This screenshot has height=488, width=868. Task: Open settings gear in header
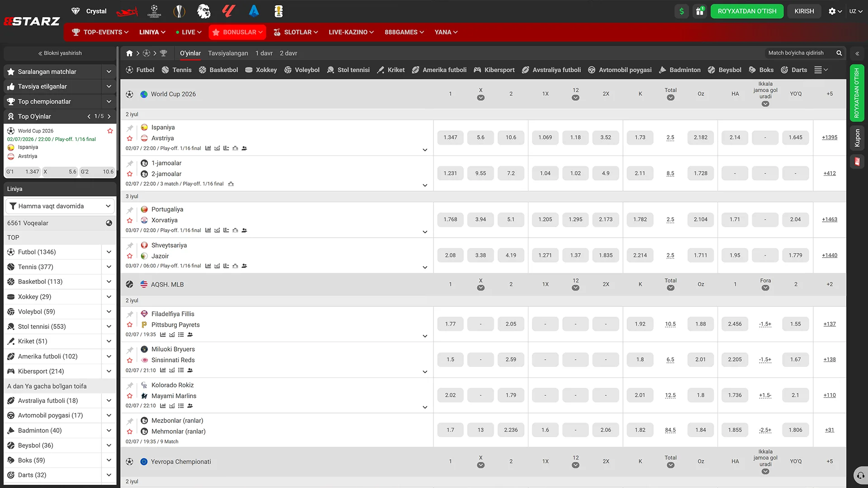(x=835, y=11)
